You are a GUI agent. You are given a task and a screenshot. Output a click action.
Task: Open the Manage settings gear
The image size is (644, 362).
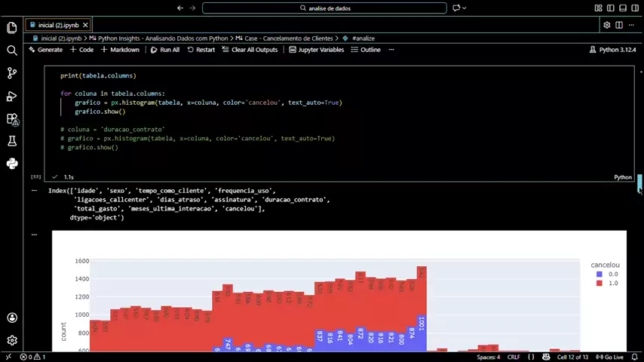pos(12,340)
